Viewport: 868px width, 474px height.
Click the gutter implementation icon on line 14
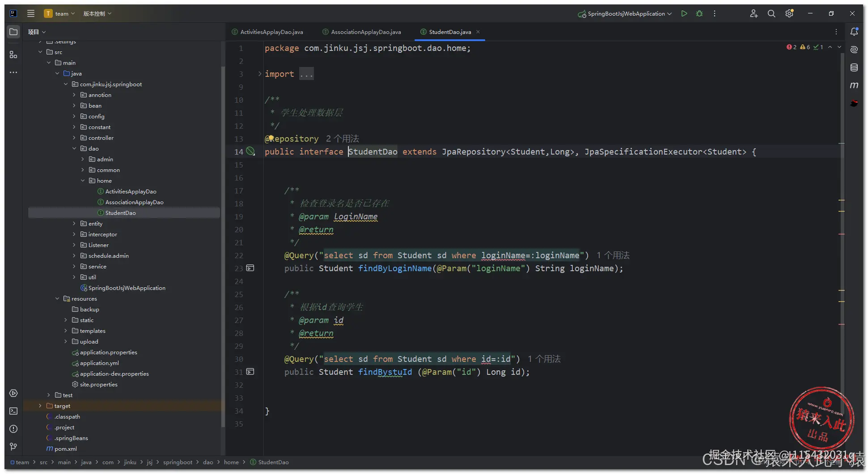(x=250, y=151)
